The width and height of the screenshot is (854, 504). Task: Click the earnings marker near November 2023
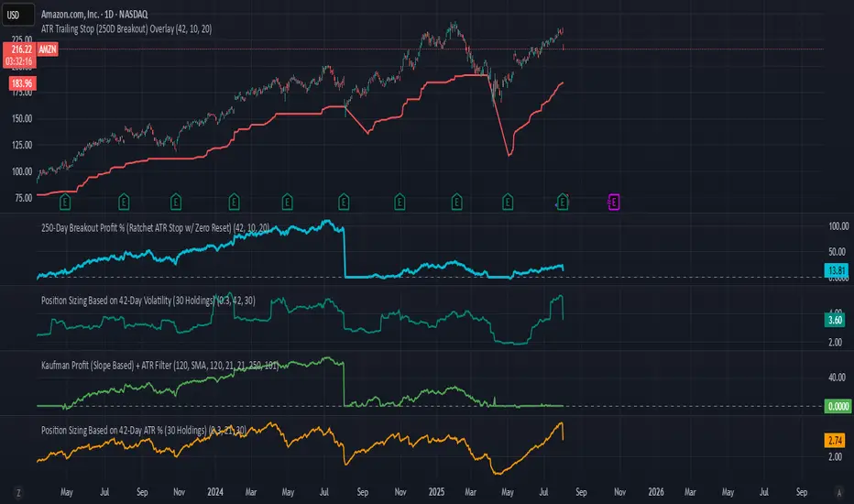point(175,203)
